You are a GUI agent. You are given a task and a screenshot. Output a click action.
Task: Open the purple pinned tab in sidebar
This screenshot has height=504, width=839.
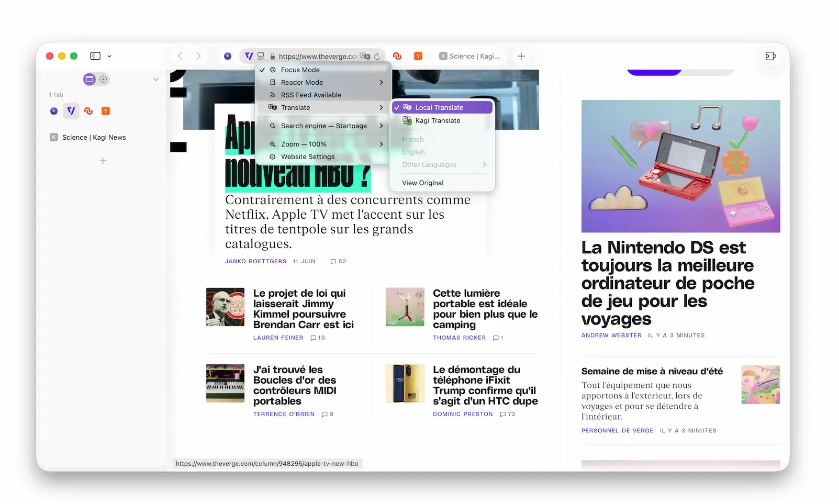(54, 111)
